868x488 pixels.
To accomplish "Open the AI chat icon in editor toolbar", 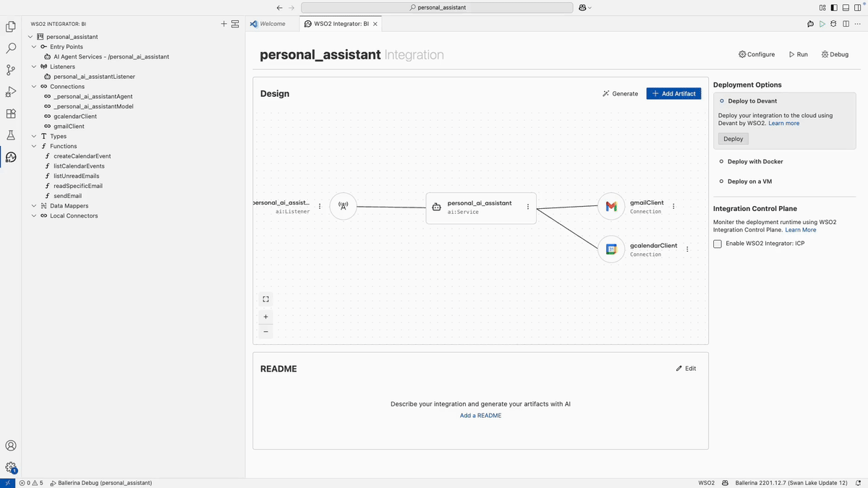I will click(x=810, y=24).
